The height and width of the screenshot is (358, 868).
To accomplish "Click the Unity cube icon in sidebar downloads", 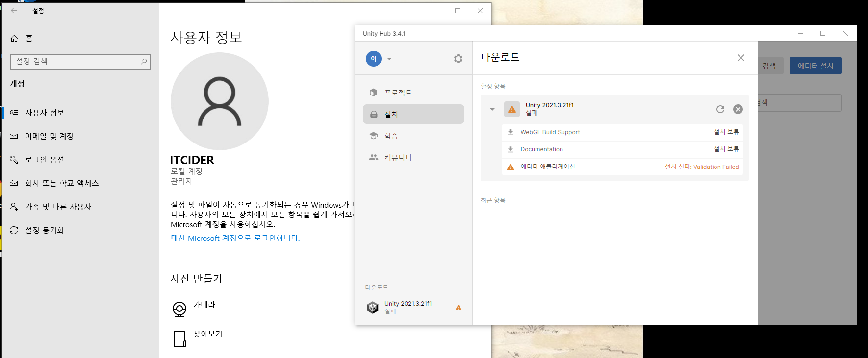I will (x=373, y=308).
